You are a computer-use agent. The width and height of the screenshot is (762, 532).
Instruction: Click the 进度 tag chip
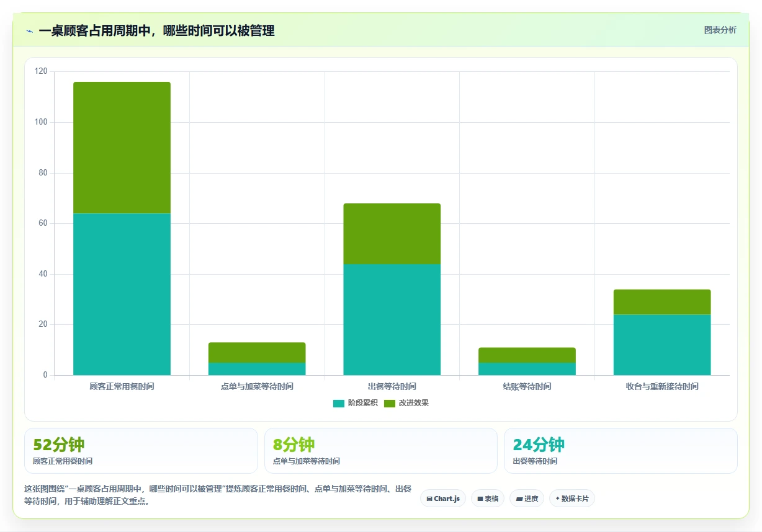[x=527, y=499]
